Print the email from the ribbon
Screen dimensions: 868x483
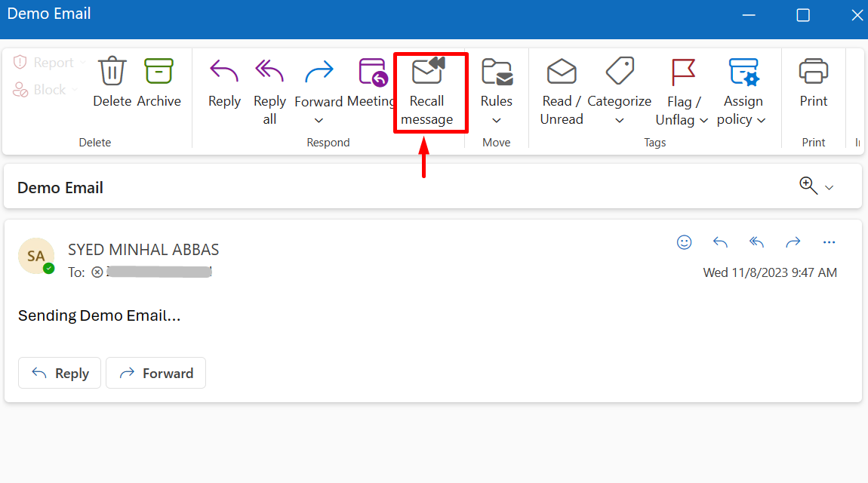click(x=813, y=72)
